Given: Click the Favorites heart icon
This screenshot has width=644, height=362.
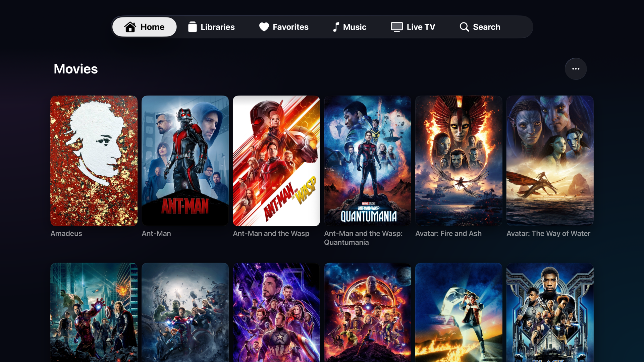Looking at the screenshot, I should (264, 27).
